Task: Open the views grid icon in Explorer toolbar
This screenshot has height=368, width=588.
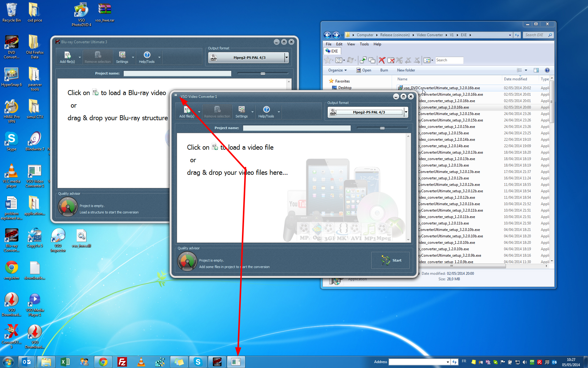Action: (x=427, y=60)
